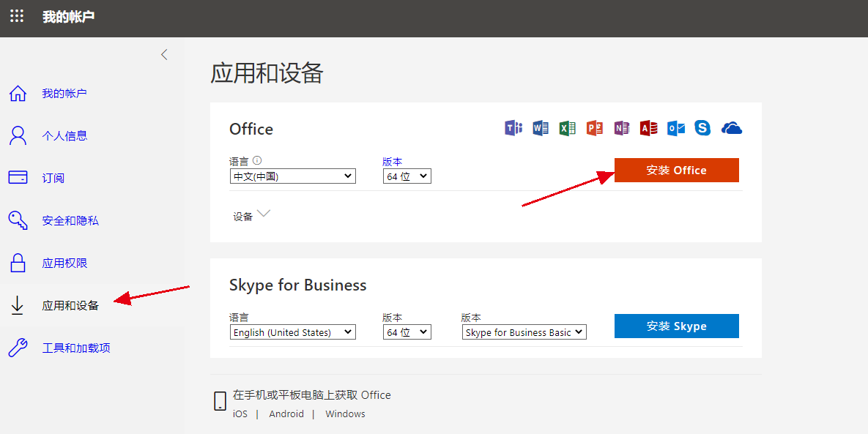868x434 pixels.
Task: Go to 我的帐户 in the sidebar
Action: [64, 94]
